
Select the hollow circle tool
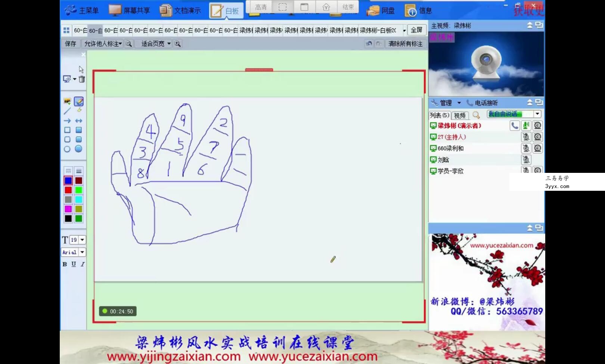click(67, 149)
